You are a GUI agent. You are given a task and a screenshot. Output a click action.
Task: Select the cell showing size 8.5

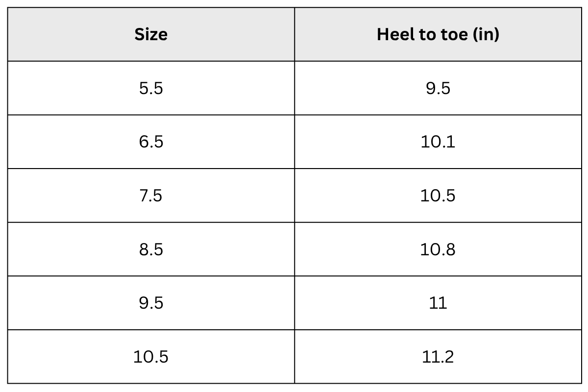[x=151, y=249]
